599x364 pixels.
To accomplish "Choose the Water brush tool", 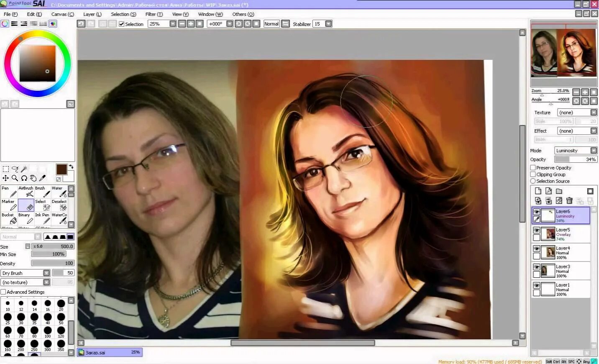I will (x=59, y=192).
